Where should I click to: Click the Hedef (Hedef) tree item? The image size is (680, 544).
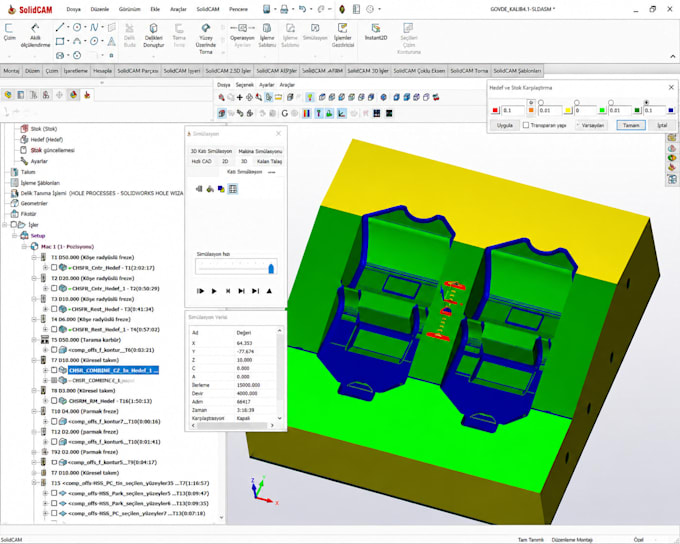(46, 140)
